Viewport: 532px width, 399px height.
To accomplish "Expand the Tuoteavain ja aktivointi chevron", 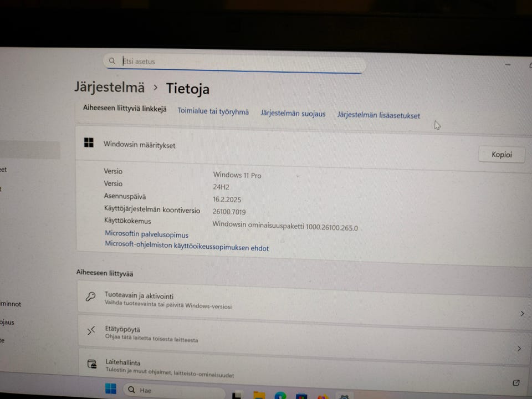I will tap(521, 313).
